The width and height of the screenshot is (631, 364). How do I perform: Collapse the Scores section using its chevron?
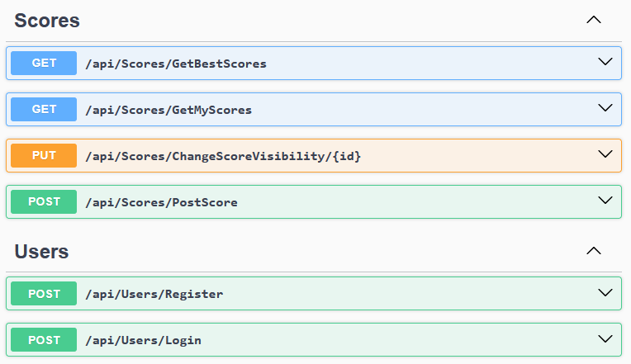[593, 21]
